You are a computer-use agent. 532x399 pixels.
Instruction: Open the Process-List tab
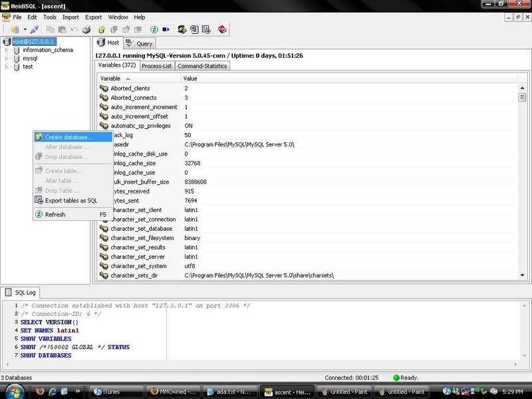click(x=157, y=66)
